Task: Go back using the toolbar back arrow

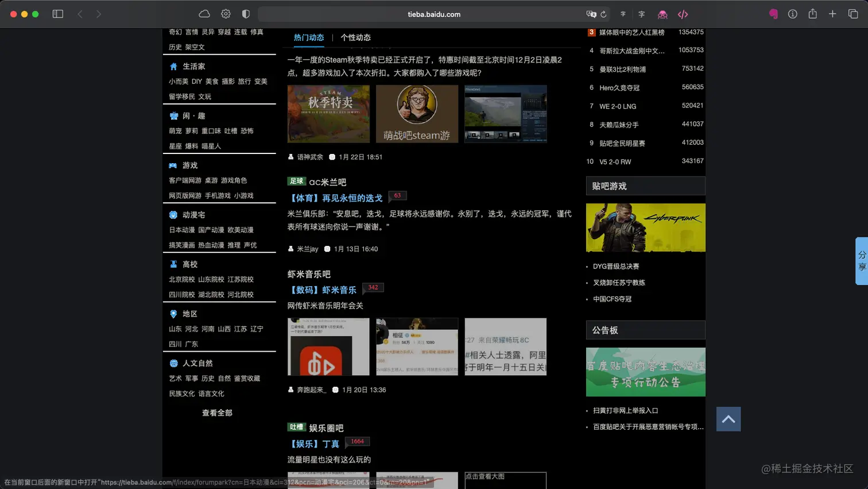Action: click(x=80, y=14)
